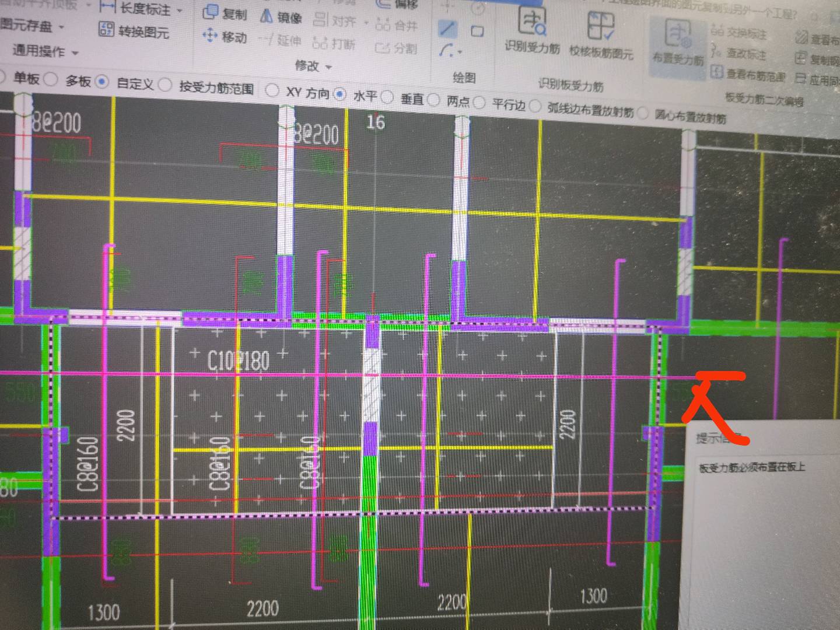Expand the 通用操作 dropdown

[x=75, y=52]
